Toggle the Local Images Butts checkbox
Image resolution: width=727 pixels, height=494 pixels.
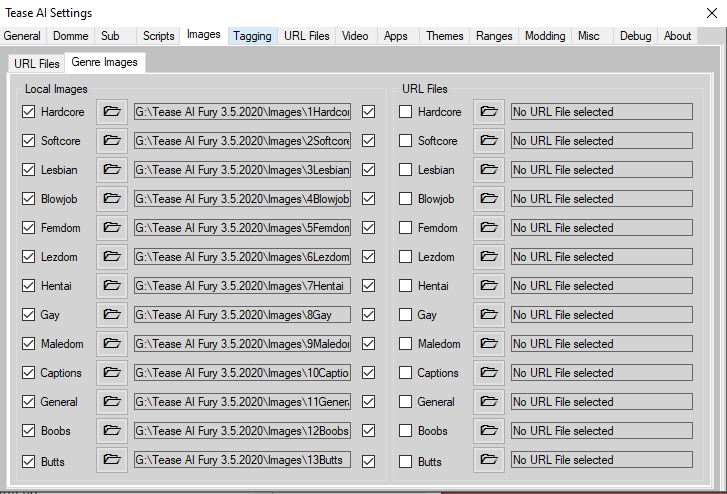coord(28,462)
